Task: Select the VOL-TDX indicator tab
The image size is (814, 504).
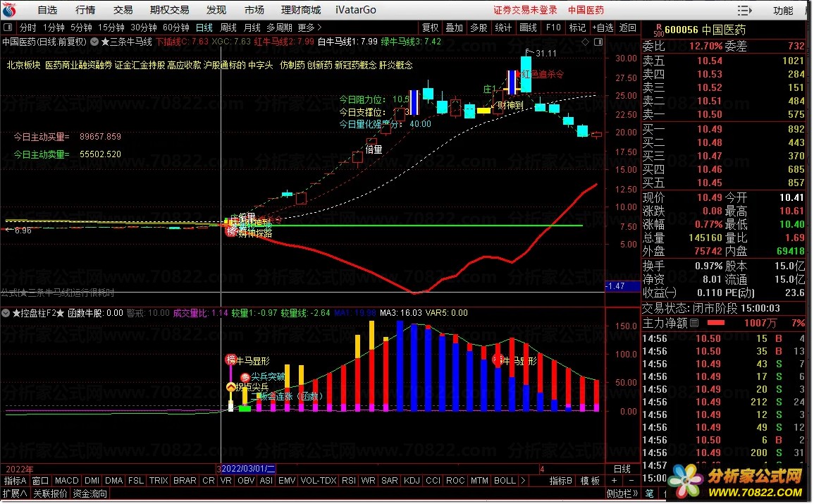Action: pyautogui.click(x=319, y=481)
